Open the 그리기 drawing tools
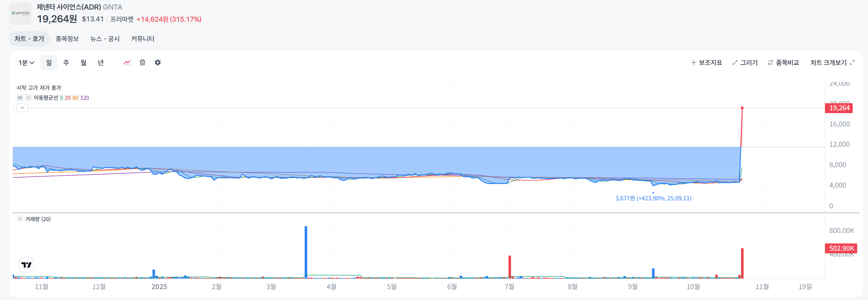This screenshot has height=300, width=868. 745,63
